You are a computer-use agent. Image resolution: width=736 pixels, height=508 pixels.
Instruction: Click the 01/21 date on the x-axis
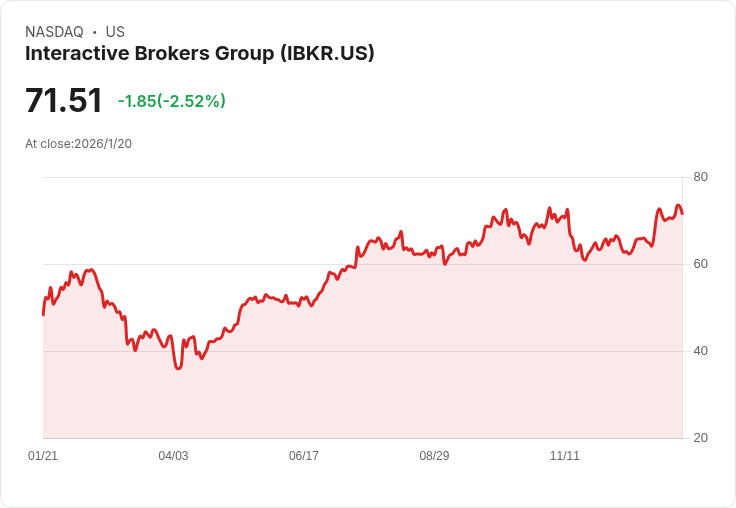pos(43,456)
